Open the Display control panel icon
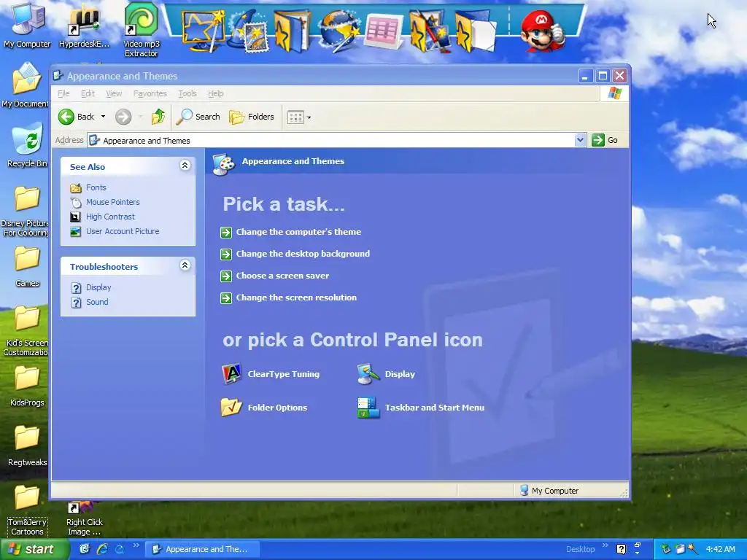 point(386,374)
